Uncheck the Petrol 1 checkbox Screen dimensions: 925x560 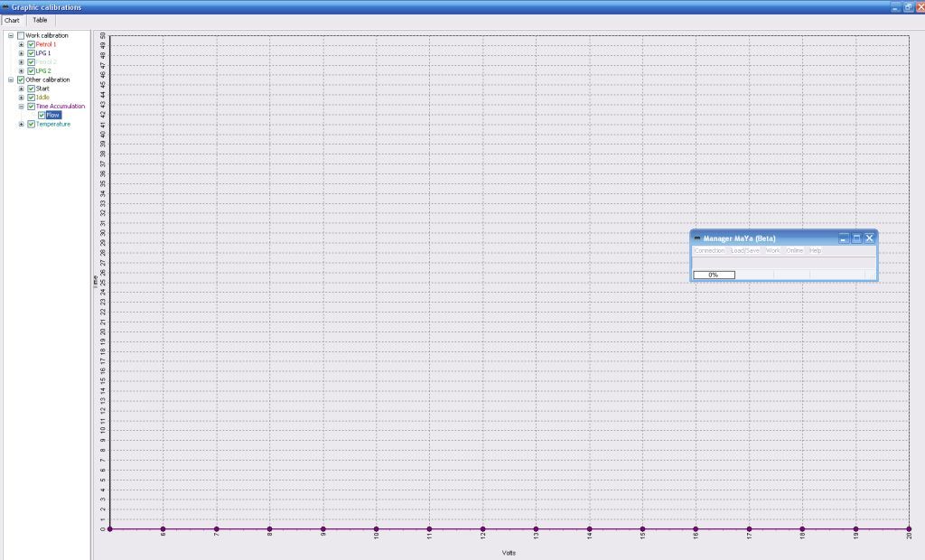pos(32,44)
